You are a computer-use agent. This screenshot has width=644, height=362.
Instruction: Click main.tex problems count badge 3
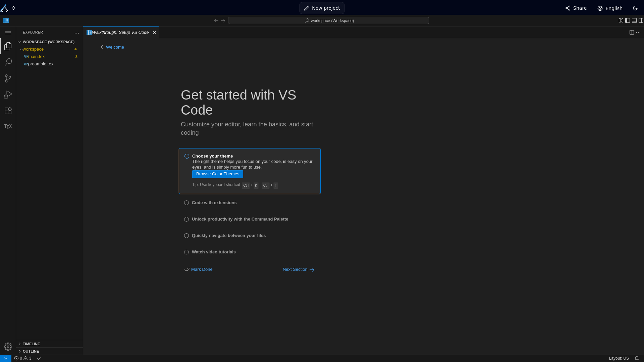point(76,57)
